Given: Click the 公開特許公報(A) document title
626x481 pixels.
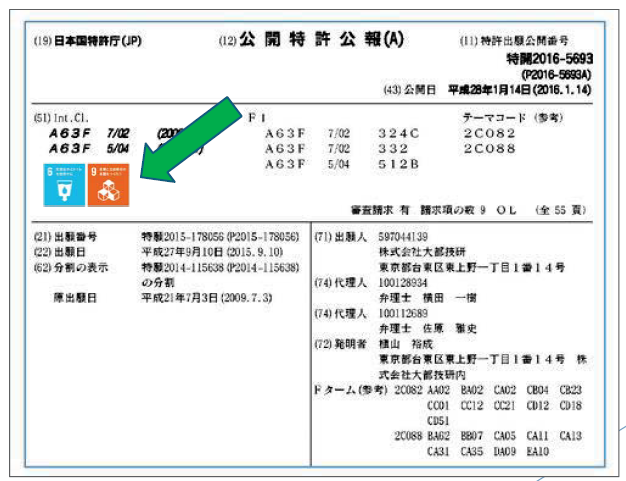Looking at the screenshot, I should click(x=314, y=41).
